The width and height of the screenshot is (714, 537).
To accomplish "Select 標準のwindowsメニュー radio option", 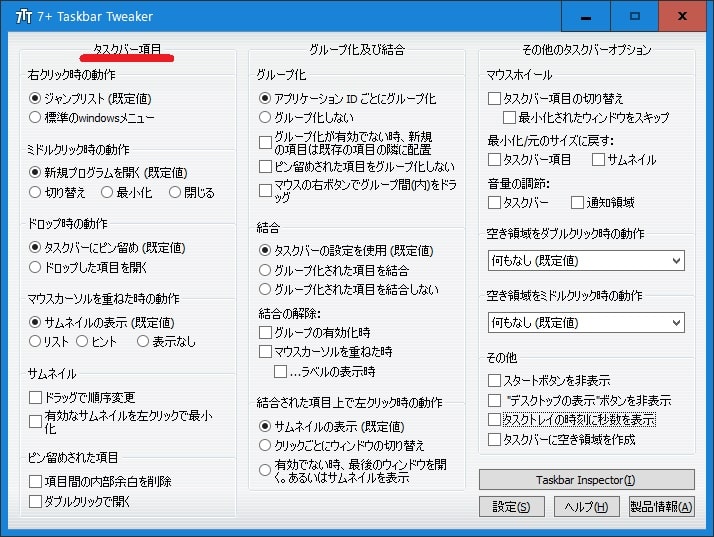I will [35, 118].
